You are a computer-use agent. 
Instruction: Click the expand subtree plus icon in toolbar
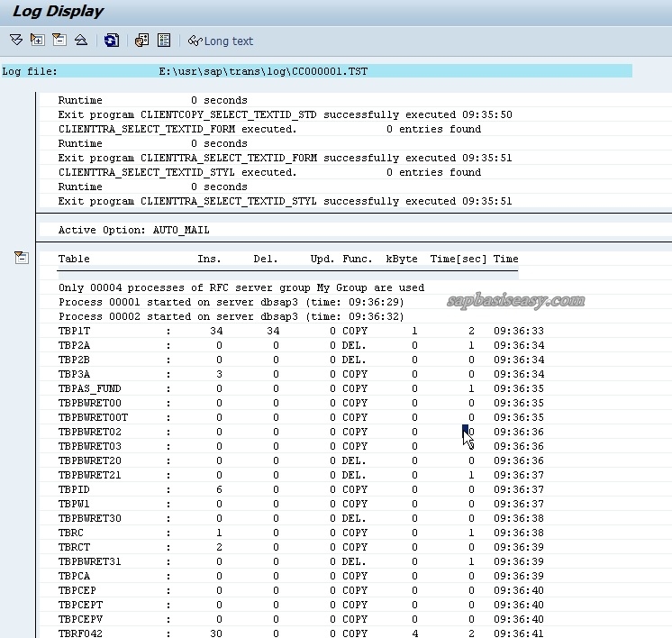[37, 41]
